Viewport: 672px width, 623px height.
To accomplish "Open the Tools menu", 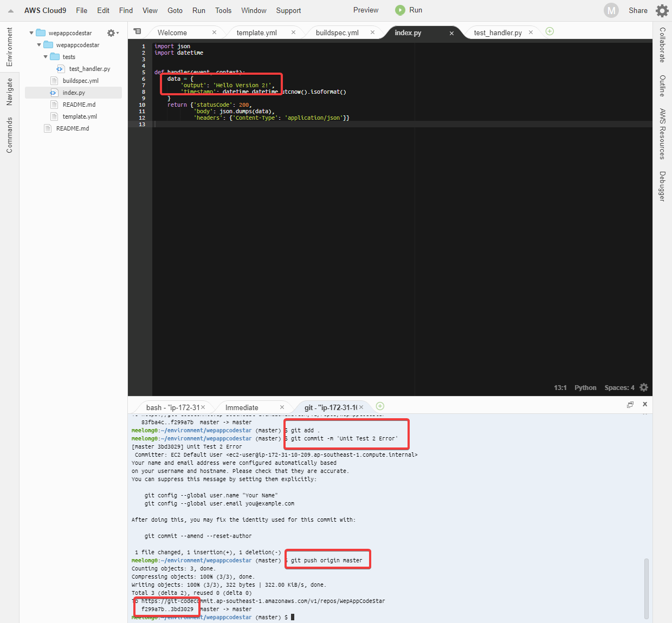I will (x=223, y=10).
